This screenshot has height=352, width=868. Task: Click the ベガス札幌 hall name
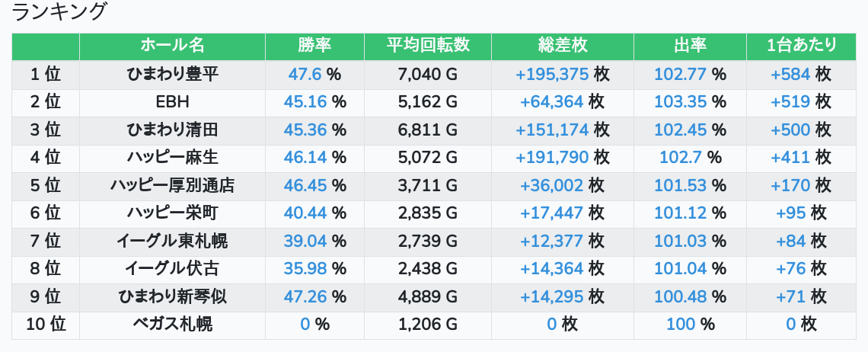172,325
